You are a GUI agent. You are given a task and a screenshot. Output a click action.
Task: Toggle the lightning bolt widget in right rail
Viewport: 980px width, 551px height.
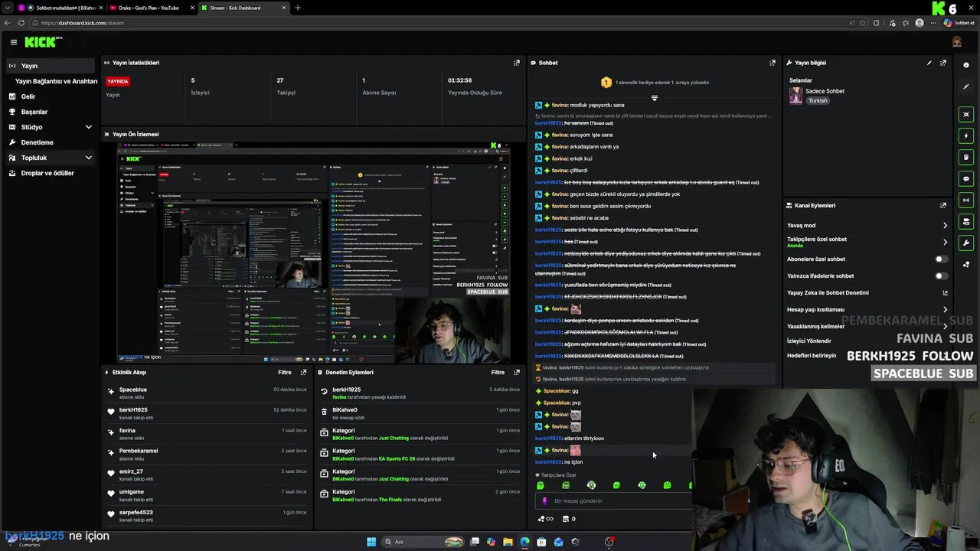pos(966,135)
